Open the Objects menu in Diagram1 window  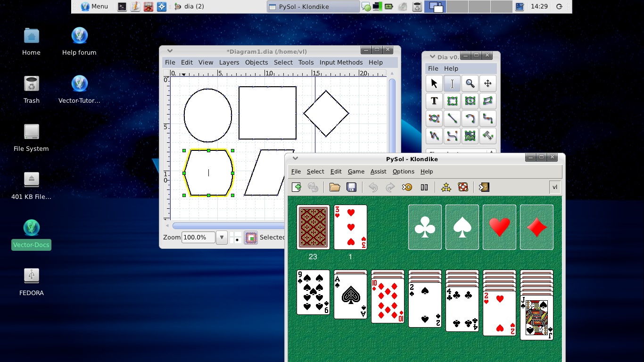[256, 62]
